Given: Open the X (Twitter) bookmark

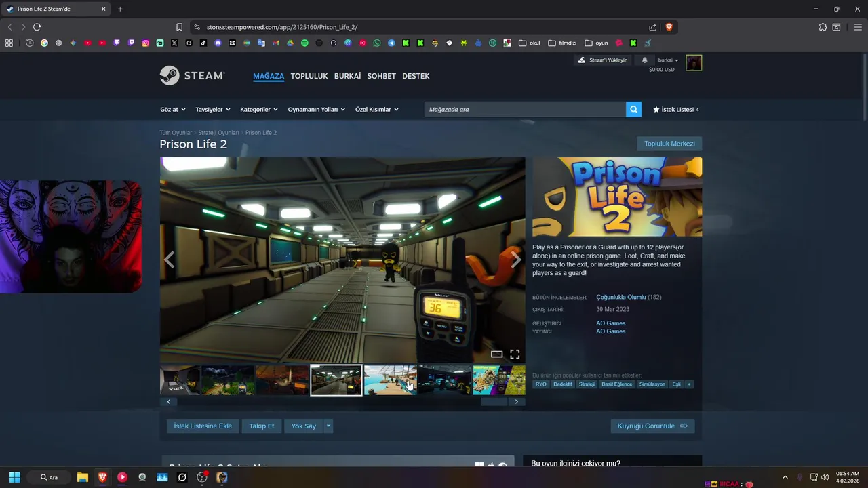Looking at the screenshot, I should [174, 43].
